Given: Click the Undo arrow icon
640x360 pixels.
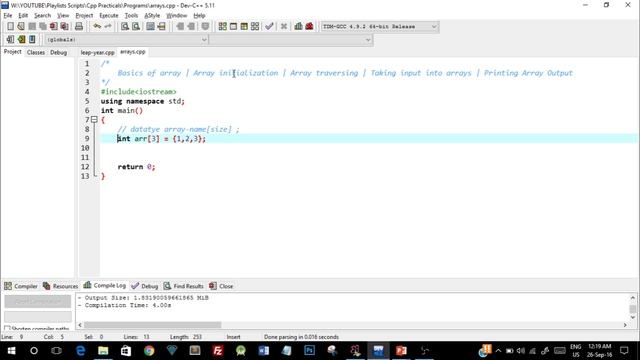Looking at the screenshot, I should (x=97, y=27).
